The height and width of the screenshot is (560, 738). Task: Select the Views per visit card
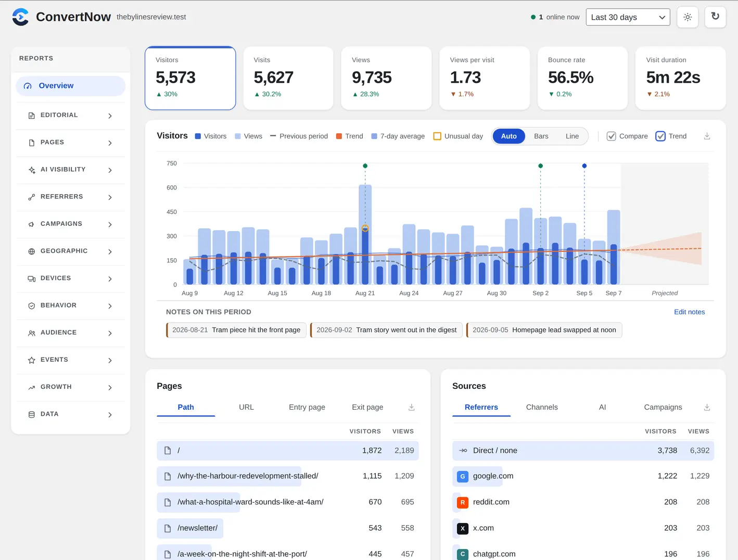(x=485, y=78)
